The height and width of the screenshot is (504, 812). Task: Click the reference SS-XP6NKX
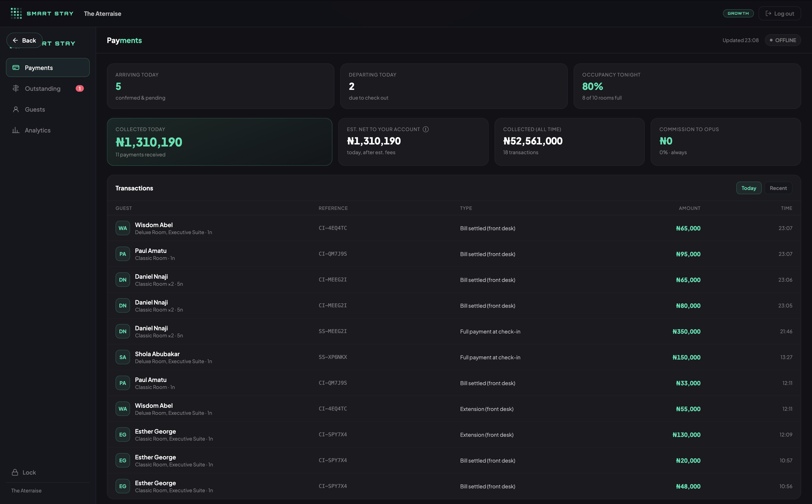332,357
